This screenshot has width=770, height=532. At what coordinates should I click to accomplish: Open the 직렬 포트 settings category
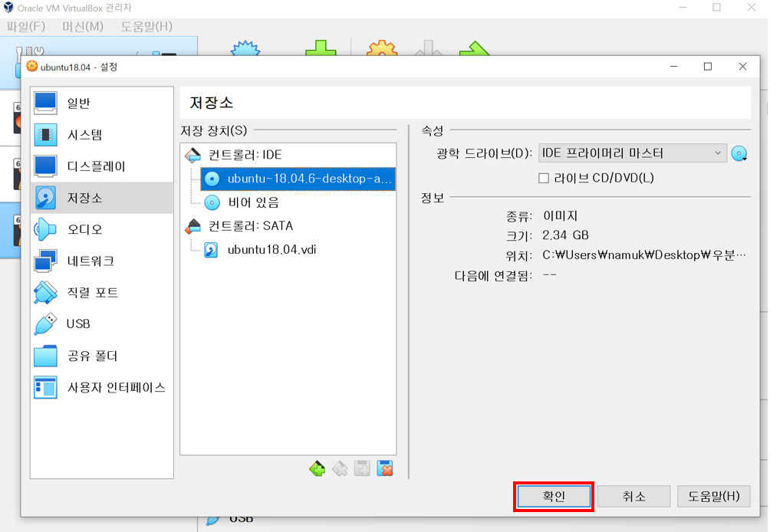(102, 293)
